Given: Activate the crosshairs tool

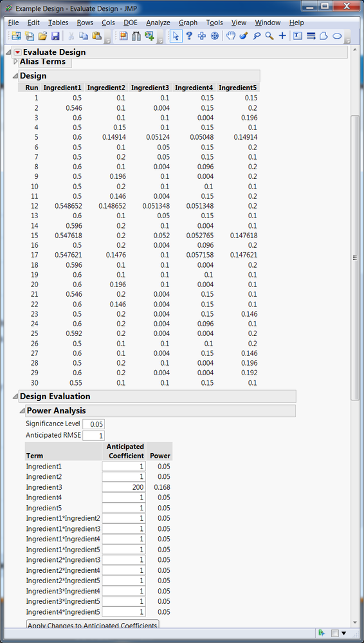Looking at the screenshot, I should 282,35.
